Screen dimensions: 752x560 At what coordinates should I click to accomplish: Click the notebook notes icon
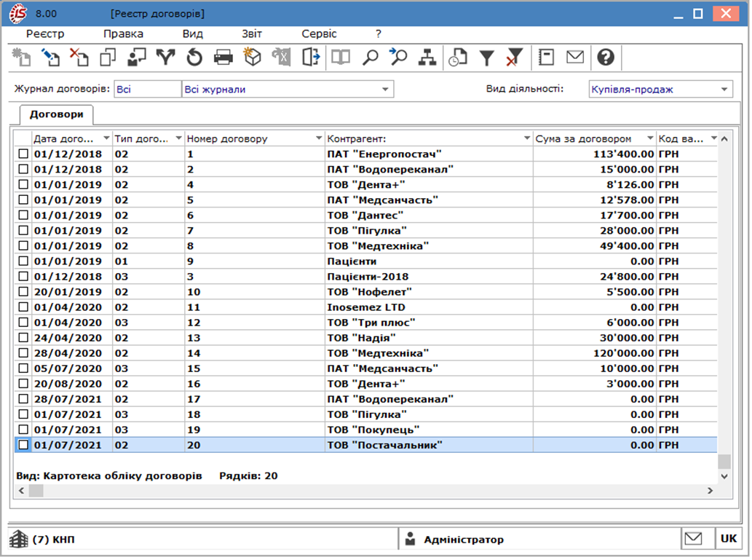546,58
